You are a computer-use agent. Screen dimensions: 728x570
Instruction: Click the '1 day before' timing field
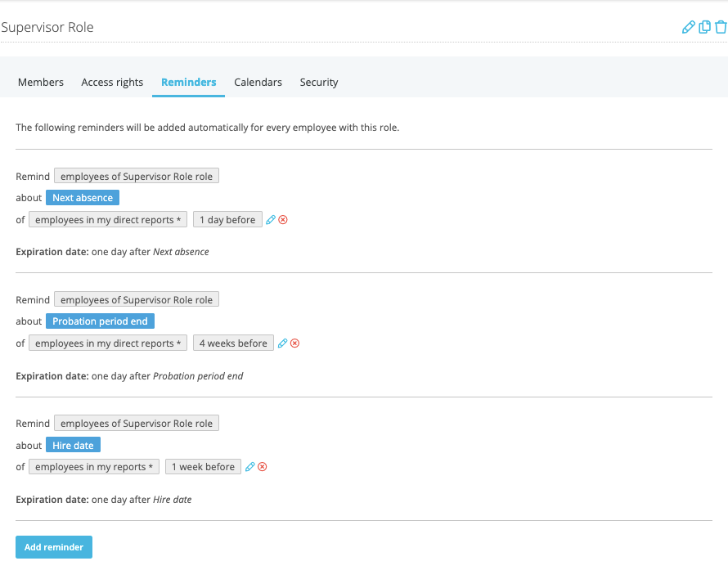227,220
